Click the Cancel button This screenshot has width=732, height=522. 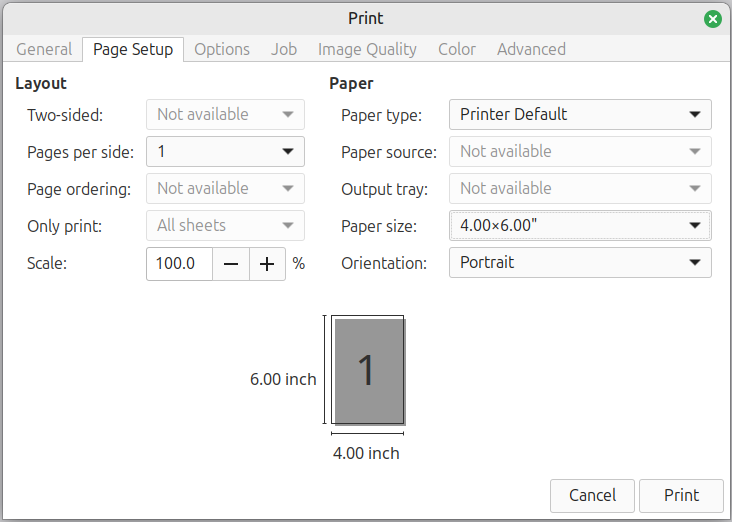point(592,495)
